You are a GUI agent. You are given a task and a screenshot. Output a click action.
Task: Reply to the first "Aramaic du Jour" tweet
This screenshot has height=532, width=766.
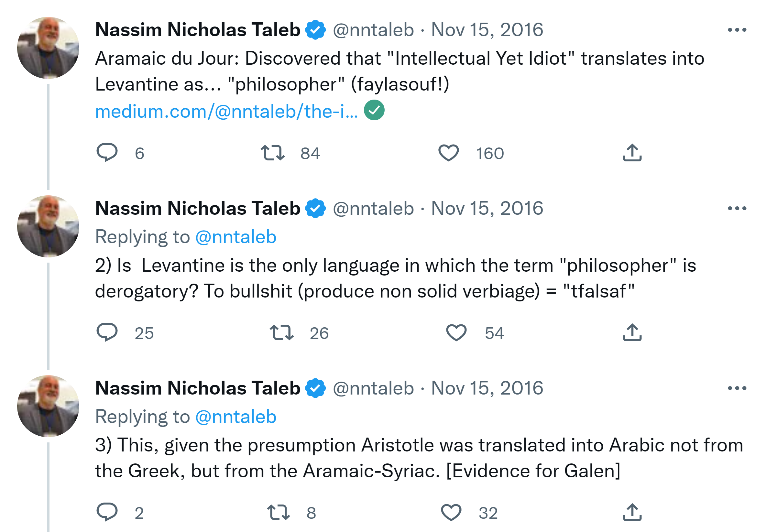(107, 153)
